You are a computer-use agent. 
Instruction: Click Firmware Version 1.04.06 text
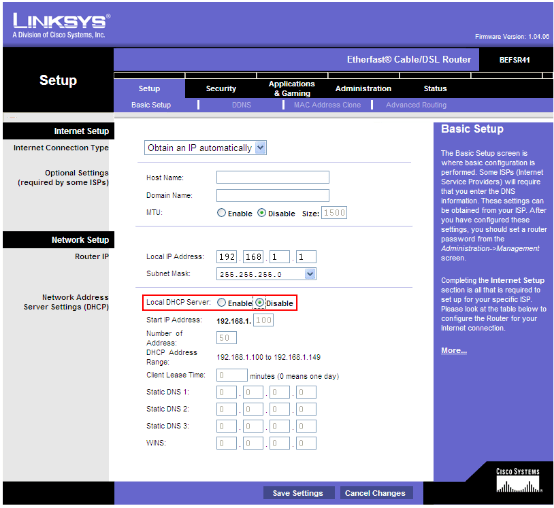(512, 37)
